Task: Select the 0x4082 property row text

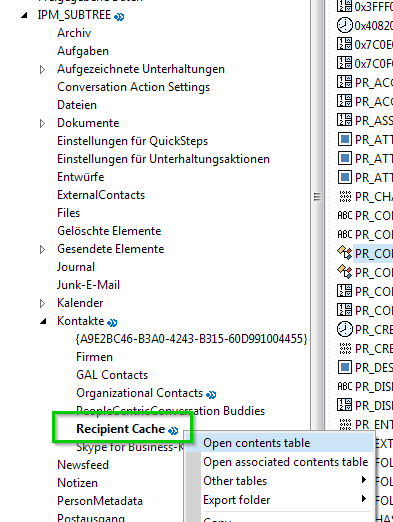Action: [374, 25]
